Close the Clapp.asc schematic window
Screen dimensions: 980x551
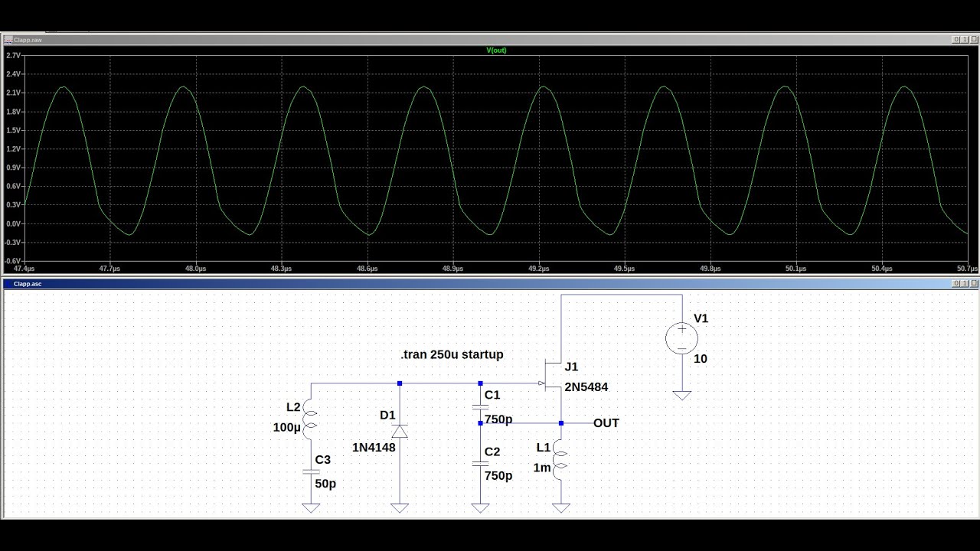(974, 284)
